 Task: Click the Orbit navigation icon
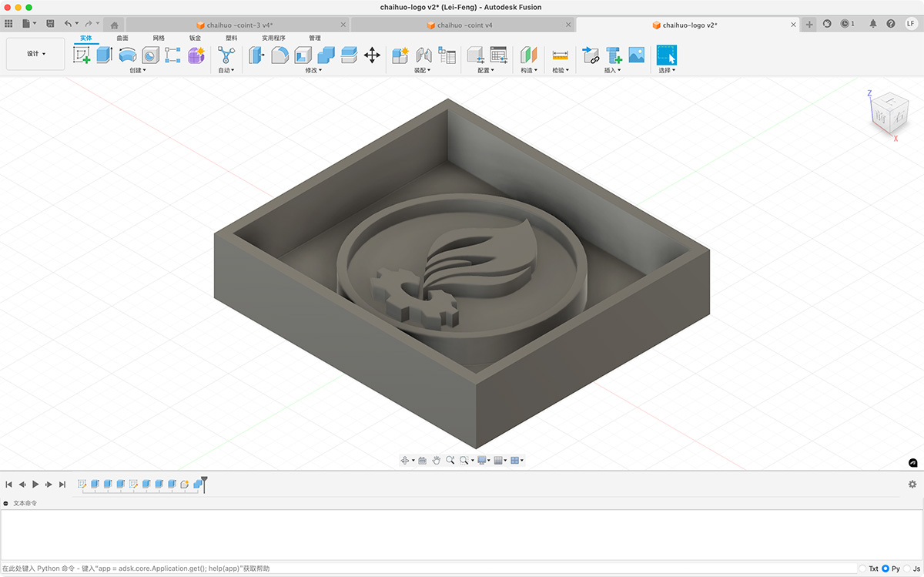click(x=404, y=460)
